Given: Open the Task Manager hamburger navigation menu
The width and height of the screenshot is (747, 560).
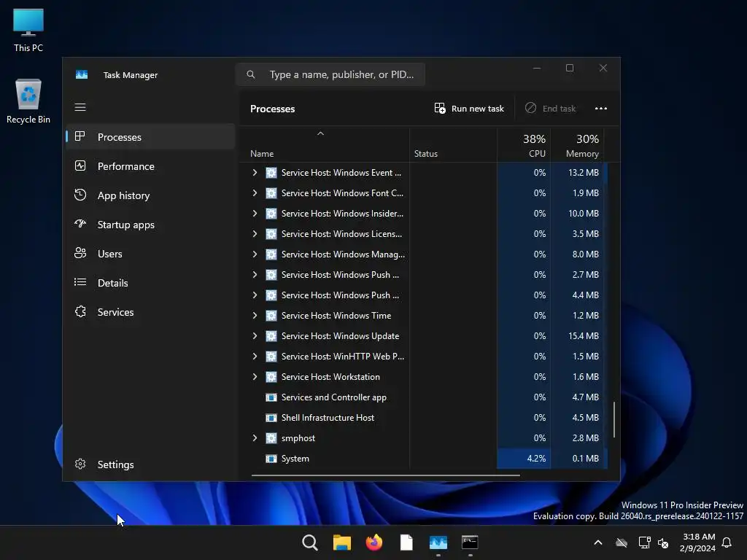Looking at the screenshot, I should point(80,107).
